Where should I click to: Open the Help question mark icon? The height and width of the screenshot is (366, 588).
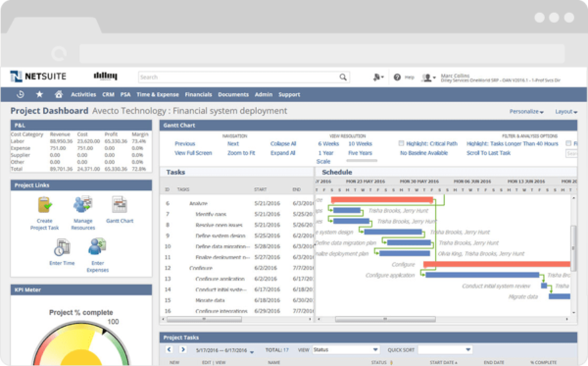coord(397,78)
